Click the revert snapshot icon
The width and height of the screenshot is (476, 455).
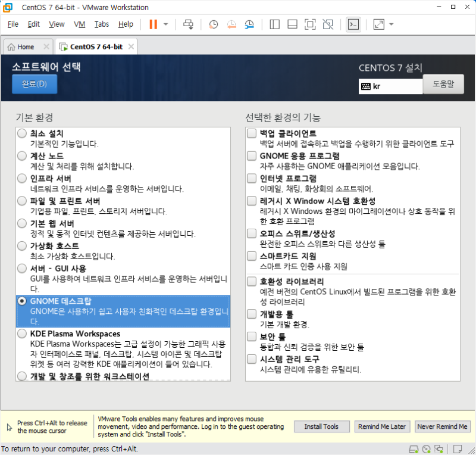(x=231, y=24)
